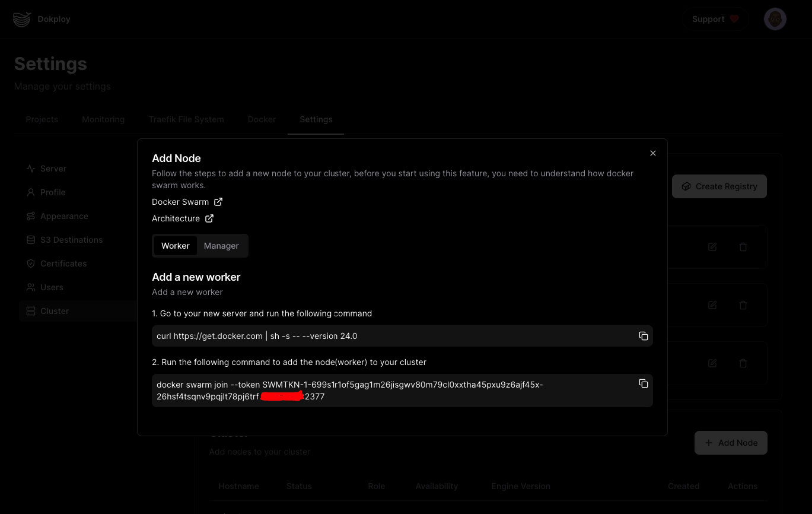The width and height of the screenshot is (812, 514).
Task: Close the Add Node dialog
Action: click(652, 153)
